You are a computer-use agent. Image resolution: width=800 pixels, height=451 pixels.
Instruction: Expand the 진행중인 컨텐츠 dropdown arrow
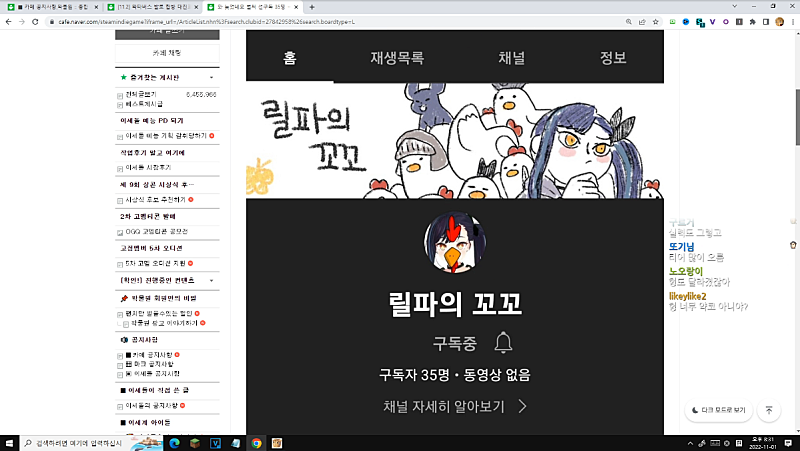[x=212, y=281]
